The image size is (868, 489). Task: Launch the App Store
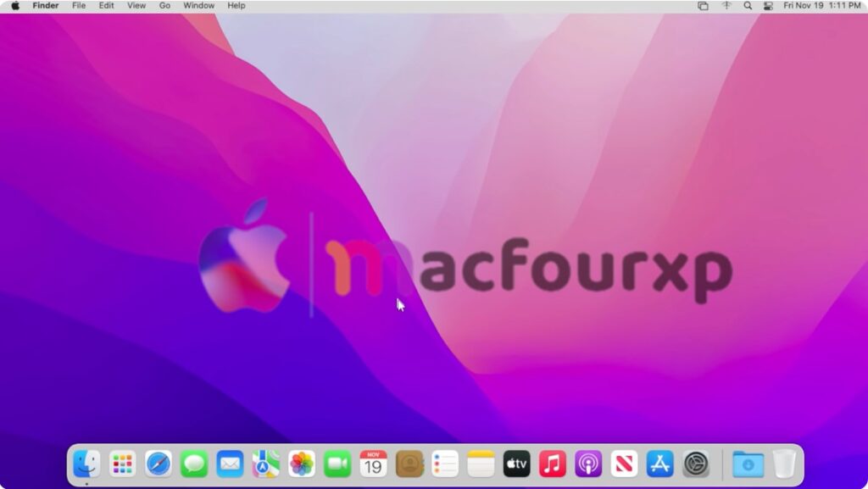click(x=659, y=464)
